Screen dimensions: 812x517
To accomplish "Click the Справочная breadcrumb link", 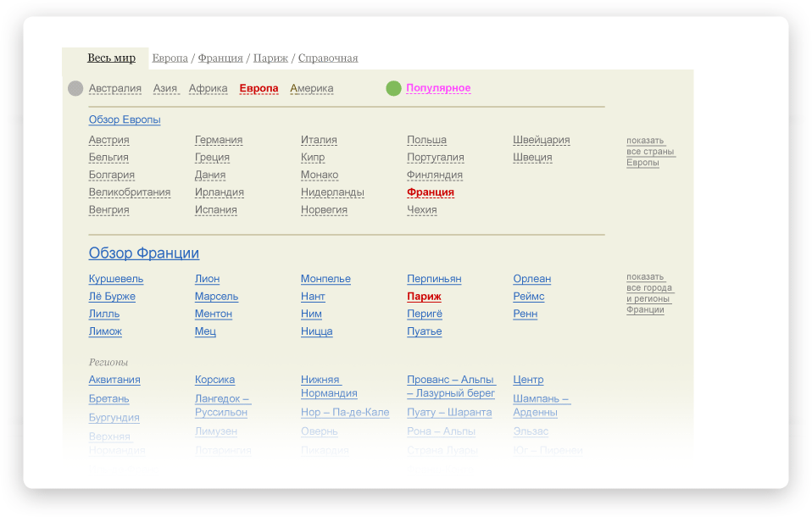I will point(328,58).
